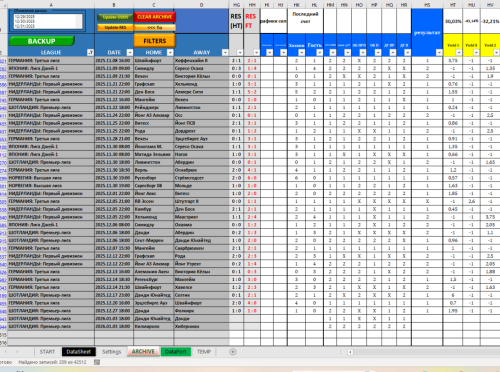Click the Yield 1 value '3,75' in first row
This screenshot has width=500, height=372.
point(453,61)
